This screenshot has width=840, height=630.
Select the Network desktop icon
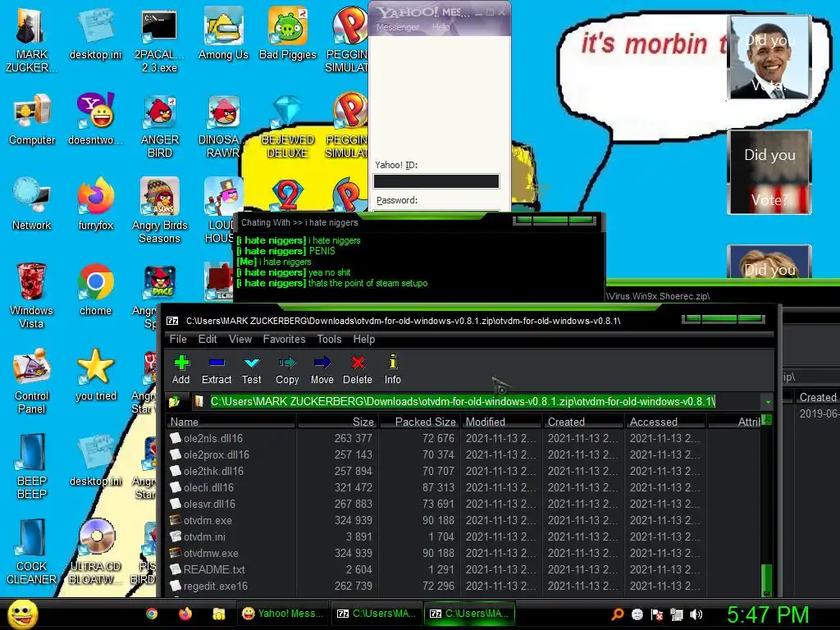coord(32,204)
